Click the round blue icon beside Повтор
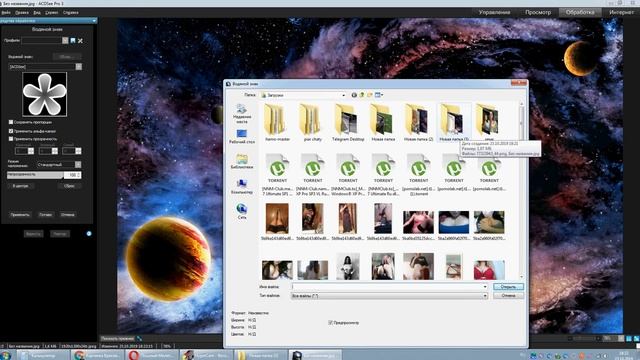 tap(89, 233)
